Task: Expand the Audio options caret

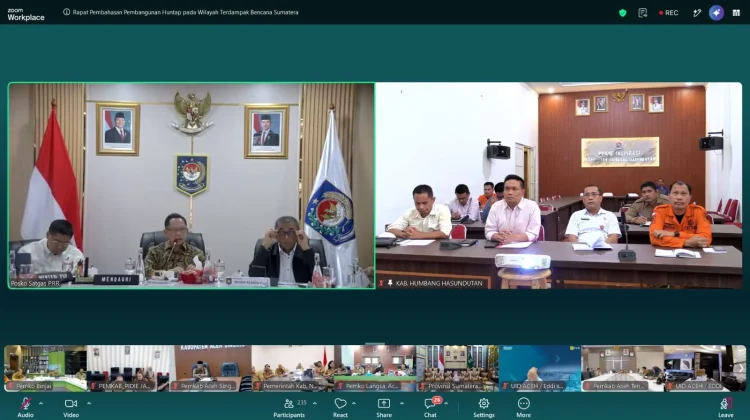Action: pyautogui.click(x=41, y=403)
